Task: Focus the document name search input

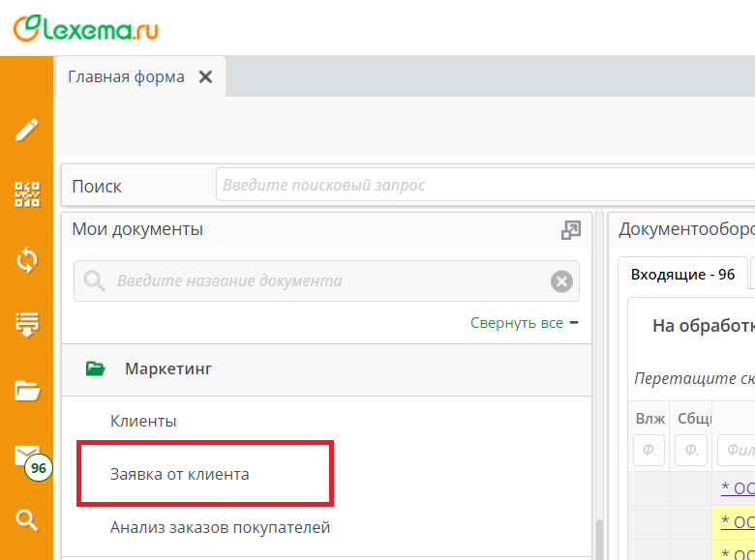Action: (329, 281)
